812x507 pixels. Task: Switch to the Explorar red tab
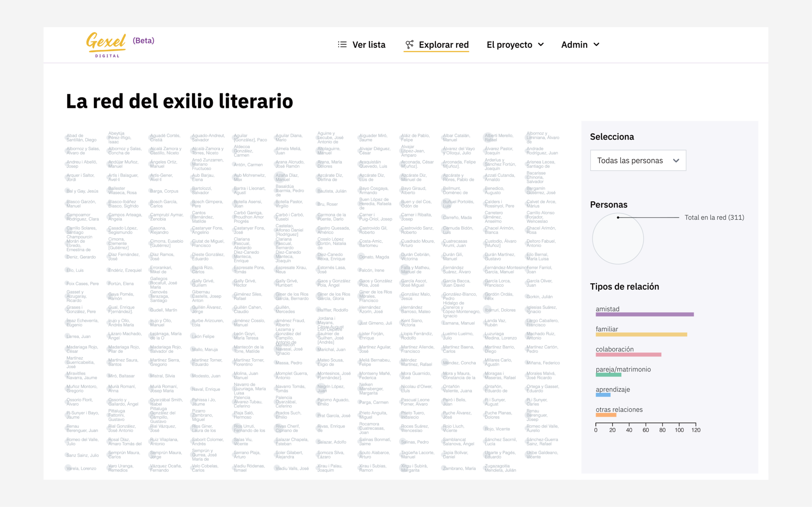[x=443, y=45]
